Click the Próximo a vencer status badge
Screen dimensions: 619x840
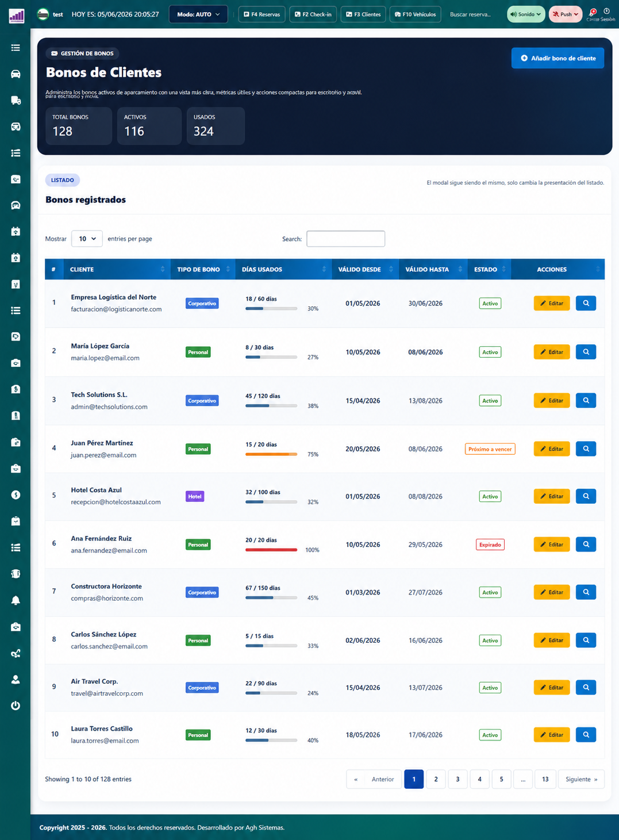[490, 449]
